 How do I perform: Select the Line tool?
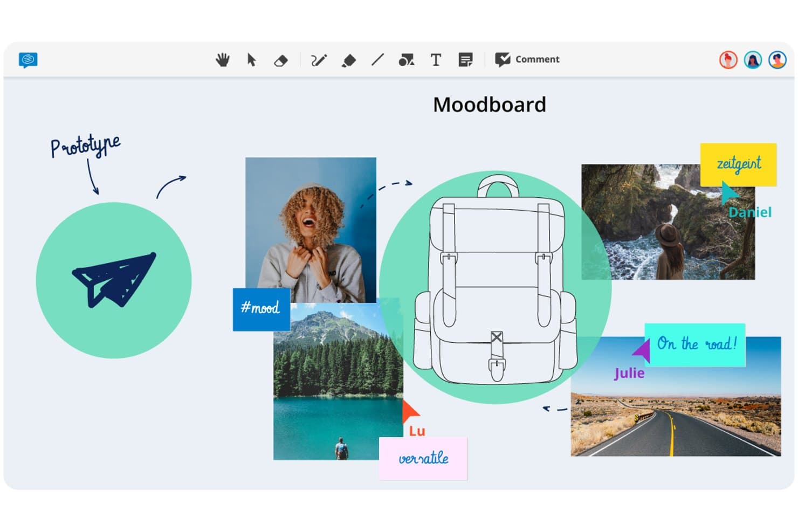377,60
